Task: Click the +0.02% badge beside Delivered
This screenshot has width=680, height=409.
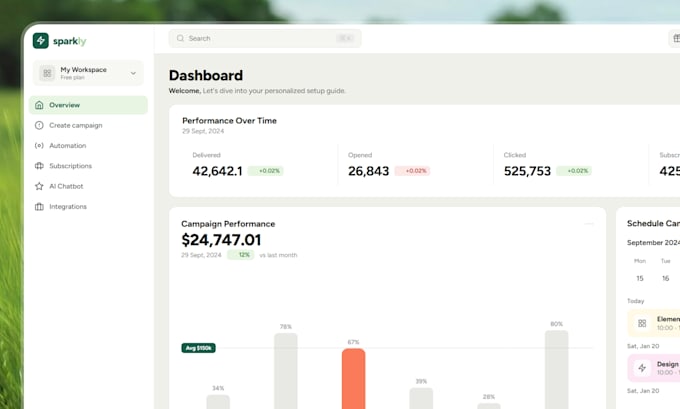Action: (265, 171)
